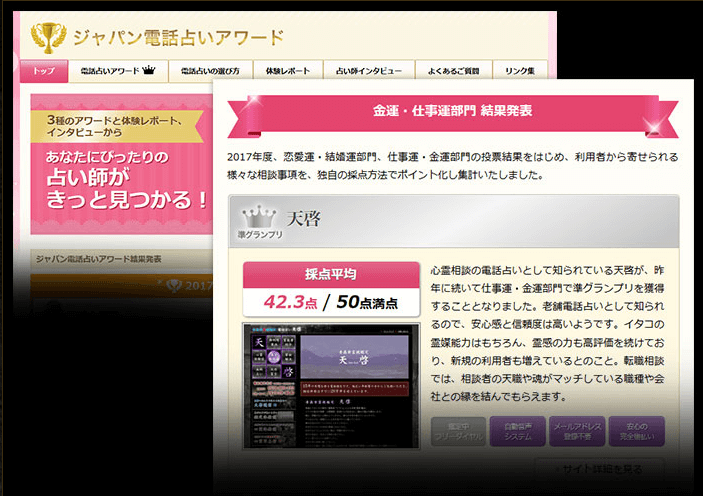Click the メールアドレス登録不要 feature badge
The width and height of the screenshot is (703, 496).
(577, 431)
